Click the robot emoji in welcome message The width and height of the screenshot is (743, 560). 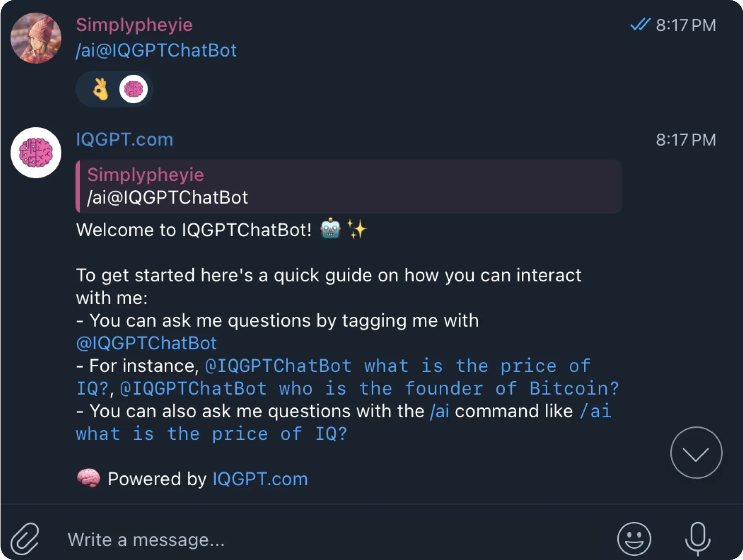(330, 229)
